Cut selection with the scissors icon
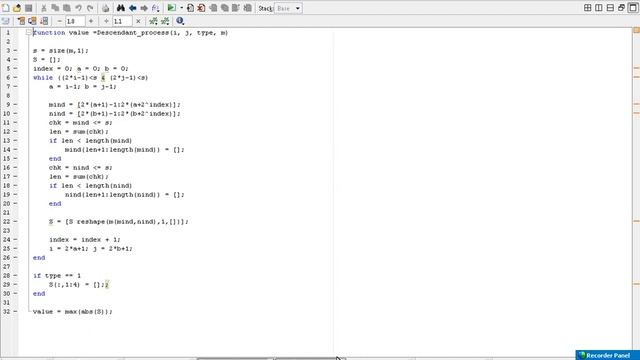640x360 pixels. tap(44, 8)
